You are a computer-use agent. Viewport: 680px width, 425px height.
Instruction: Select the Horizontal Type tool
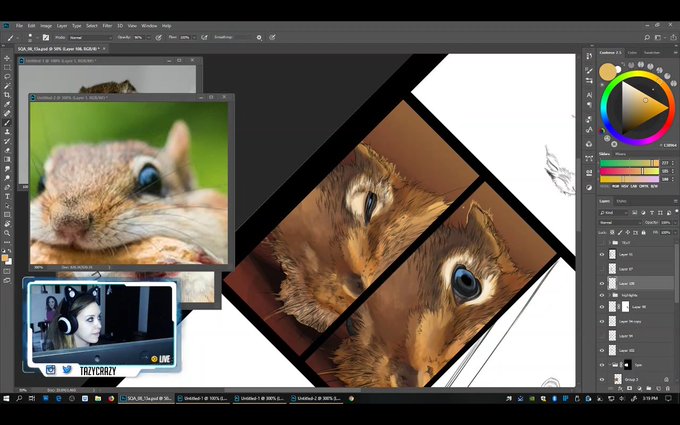point(7,196)
